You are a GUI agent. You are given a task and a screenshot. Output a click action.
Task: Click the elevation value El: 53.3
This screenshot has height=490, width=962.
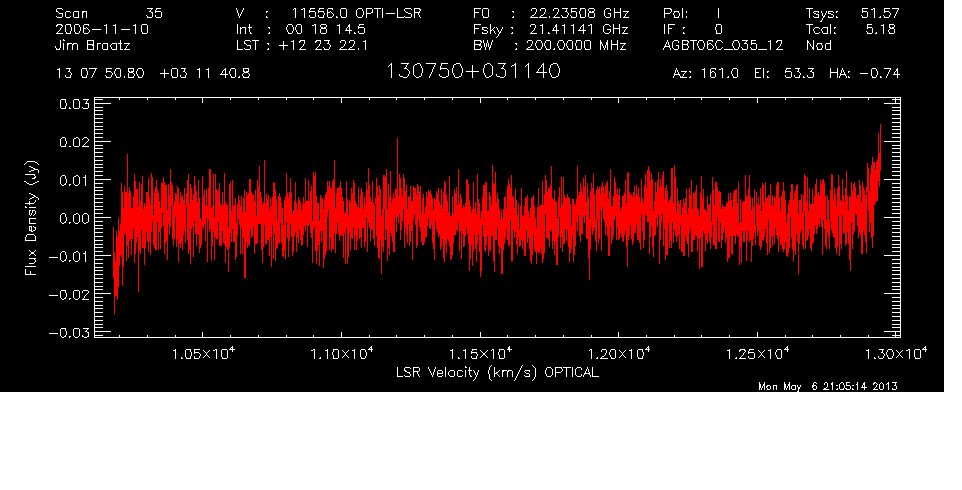coord(785,74)
